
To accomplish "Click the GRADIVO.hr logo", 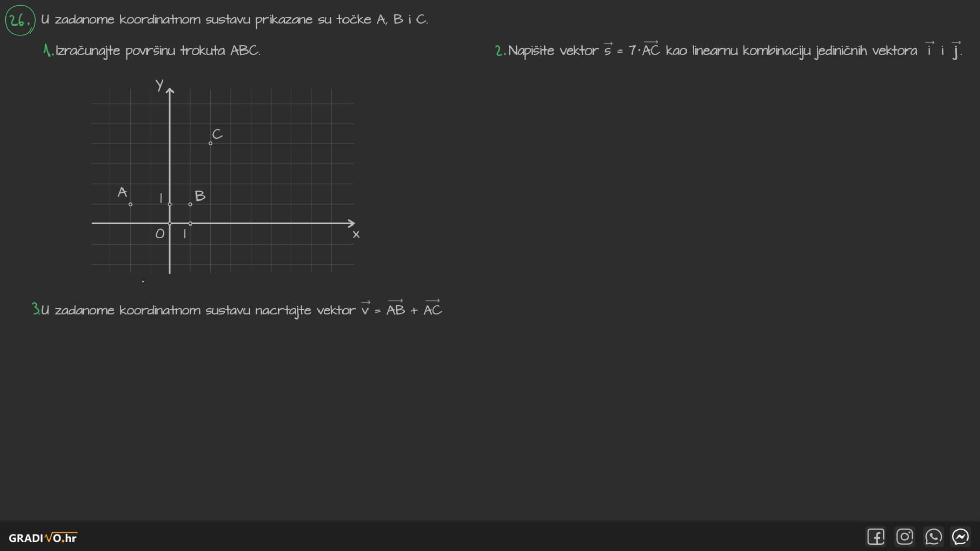I will (x=42, y=538).
